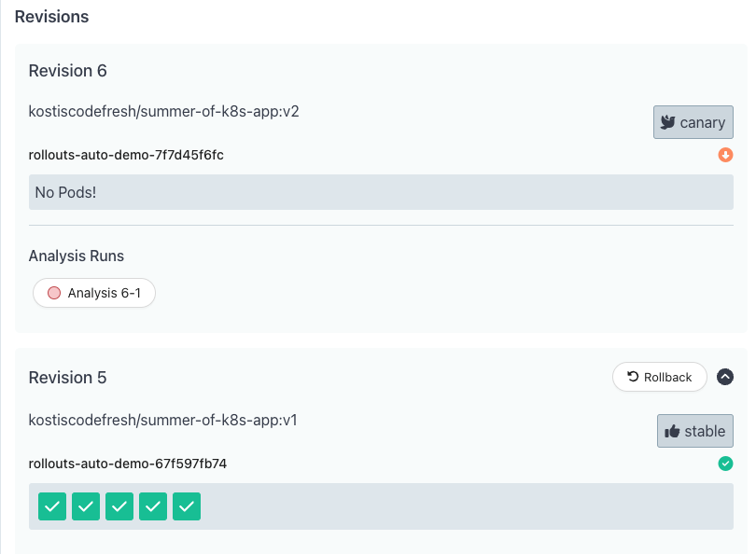This screenshot has width=756, height=554.
Task: Click the stable thumbs-up badge
Action: coord(694,431)
